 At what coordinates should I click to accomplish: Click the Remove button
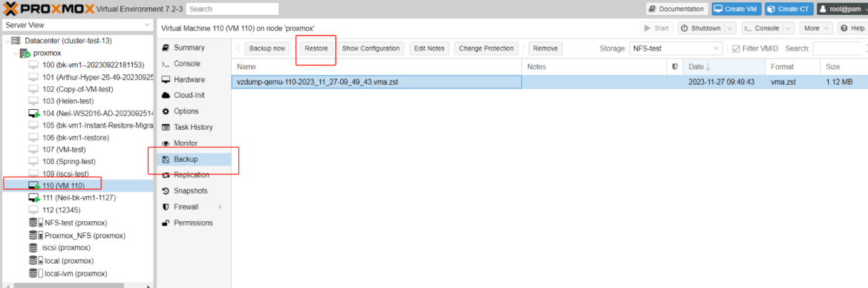[x=545, y=49]
